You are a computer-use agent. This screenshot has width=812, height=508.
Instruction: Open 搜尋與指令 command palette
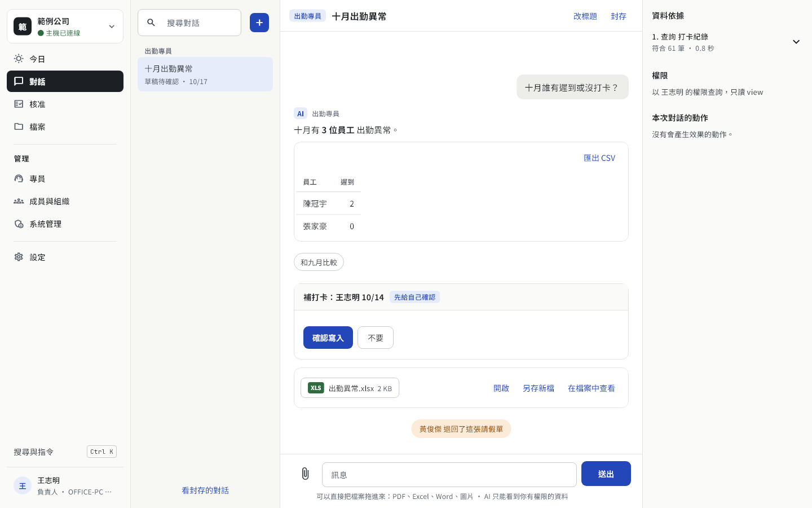[x=65, y=452]
